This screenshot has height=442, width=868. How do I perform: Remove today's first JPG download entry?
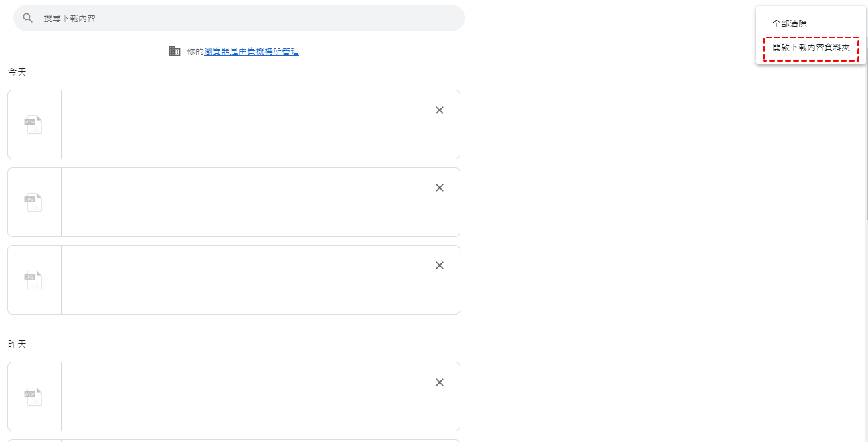(439, 188)
